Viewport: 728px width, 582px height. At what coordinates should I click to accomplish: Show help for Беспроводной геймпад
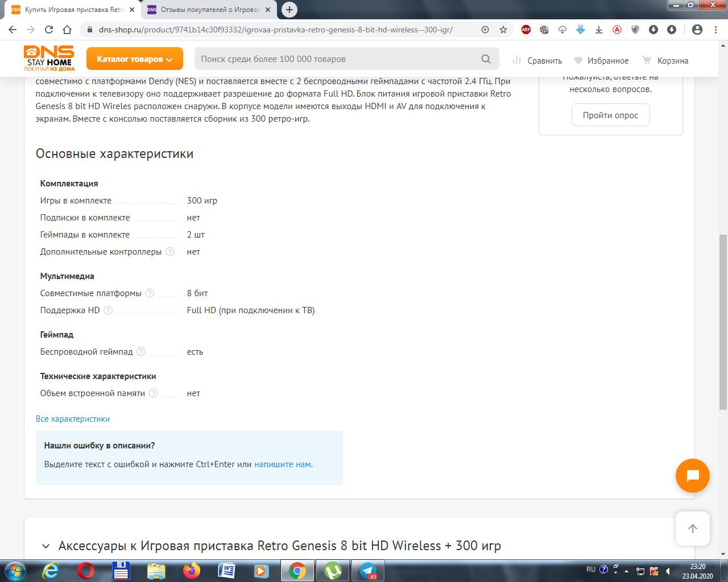(141, 351)
